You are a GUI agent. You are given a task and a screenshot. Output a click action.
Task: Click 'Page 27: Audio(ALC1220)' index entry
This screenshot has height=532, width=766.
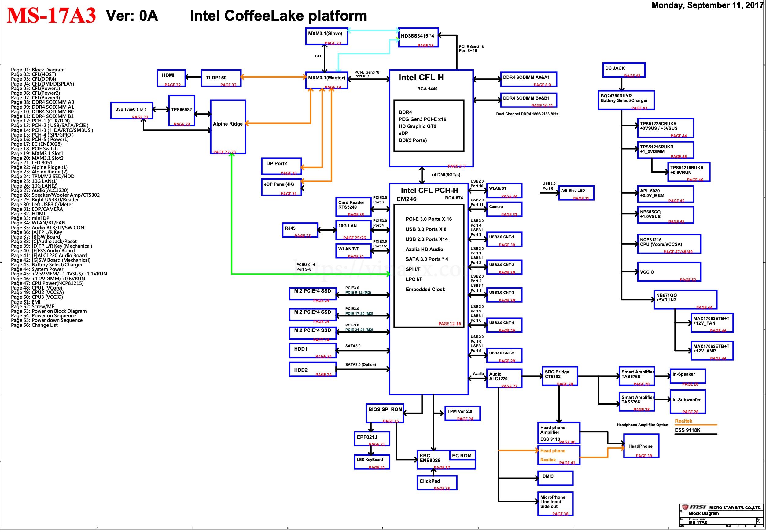pyautogui.click(x=40, y=190)
